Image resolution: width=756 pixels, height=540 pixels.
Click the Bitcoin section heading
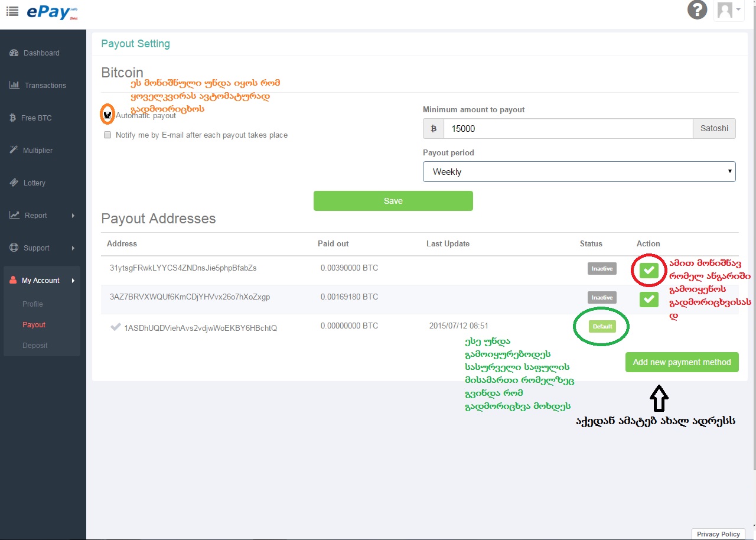(122, 73)
